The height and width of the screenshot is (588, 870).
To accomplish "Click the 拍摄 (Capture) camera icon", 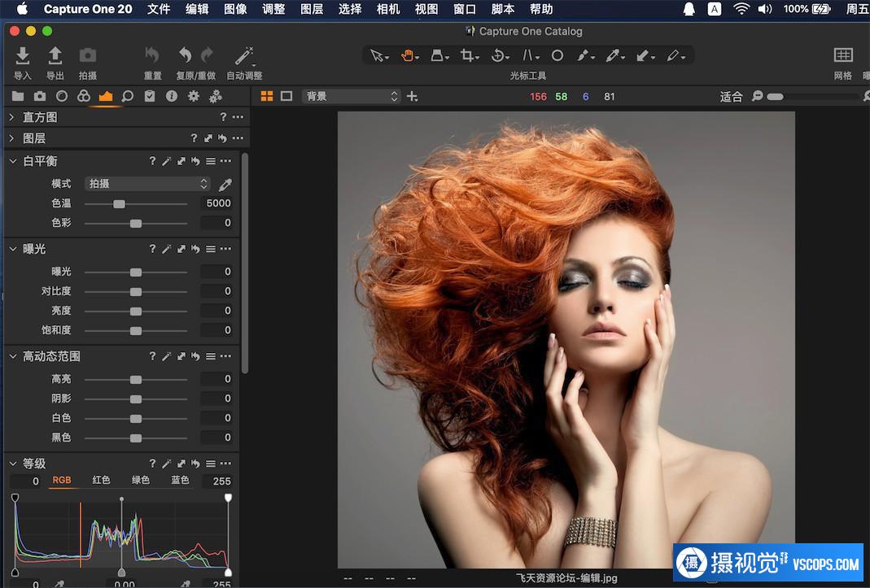I will pos(88,55).
